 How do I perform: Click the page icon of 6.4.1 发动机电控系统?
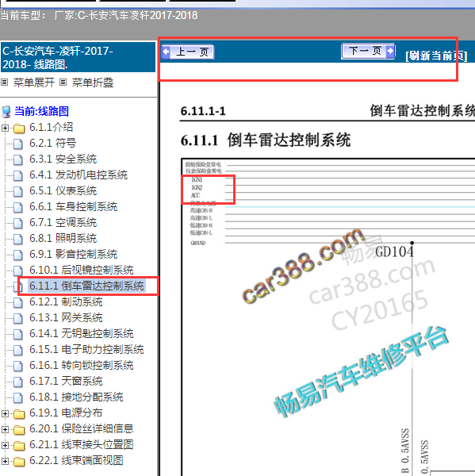pyautogui.click(x=18, y=175)
